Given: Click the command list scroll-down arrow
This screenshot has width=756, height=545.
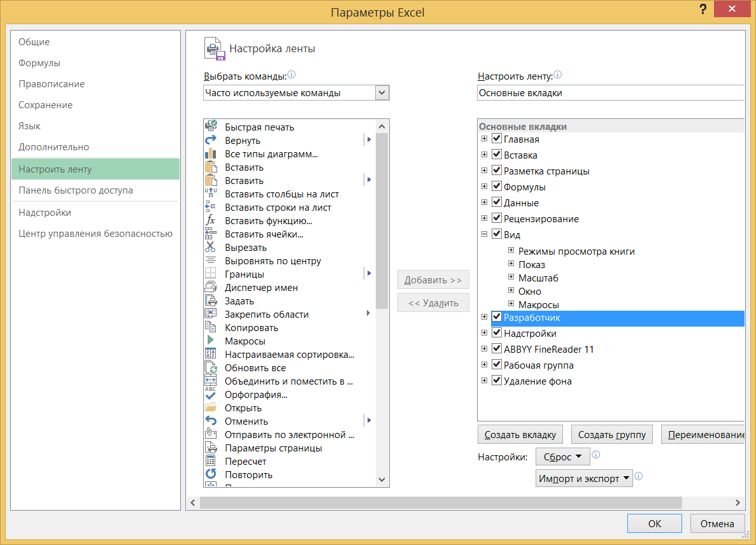Looking at the screenshot, I should [x=382, y=479].
